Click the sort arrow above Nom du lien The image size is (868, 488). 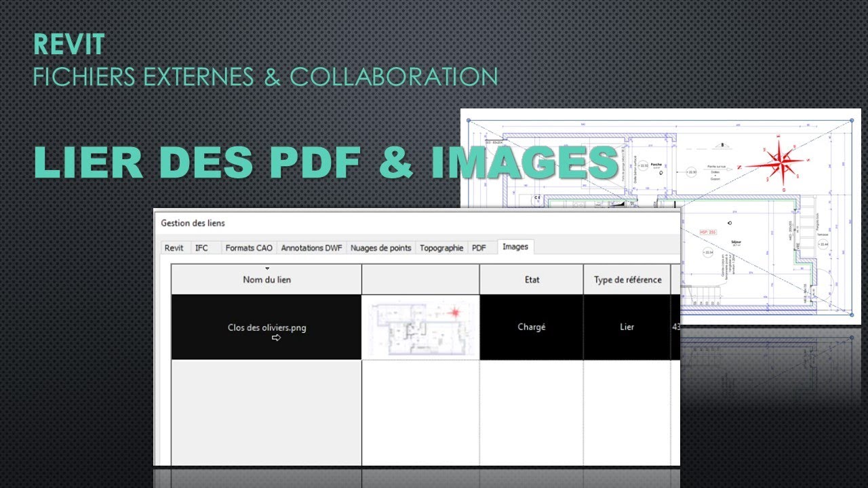[267, 269]
